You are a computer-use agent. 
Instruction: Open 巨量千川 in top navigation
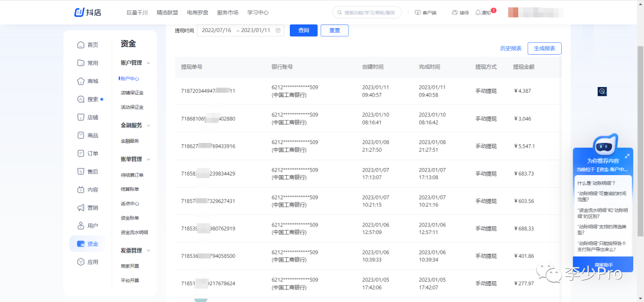pos(137,13)
